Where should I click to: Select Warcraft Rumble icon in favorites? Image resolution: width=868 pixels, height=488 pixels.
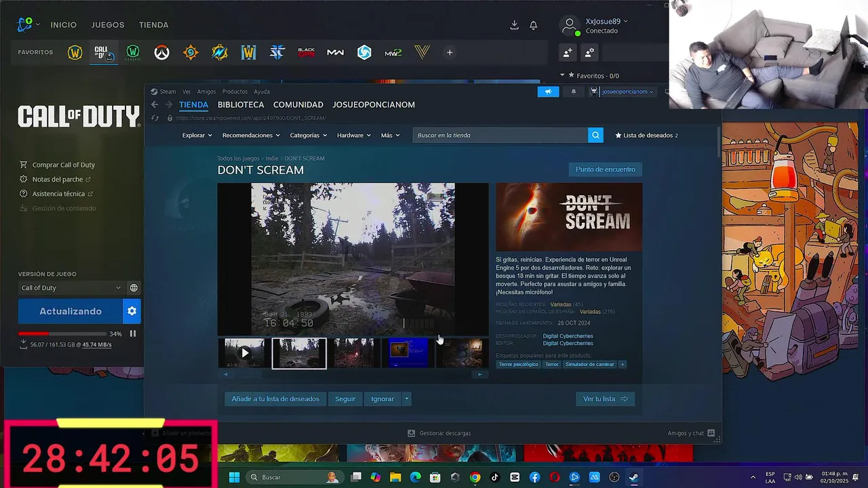pyautogui.click(x=220, y=52)
